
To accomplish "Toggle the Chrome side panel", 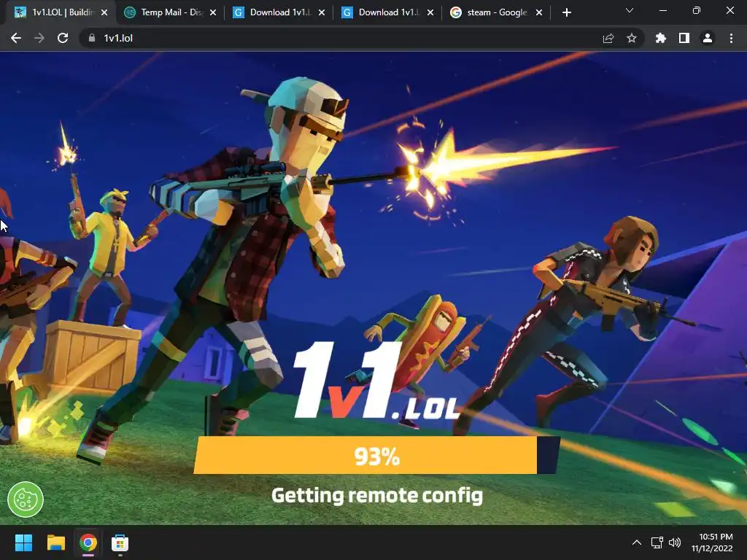I will coord(684,38).
